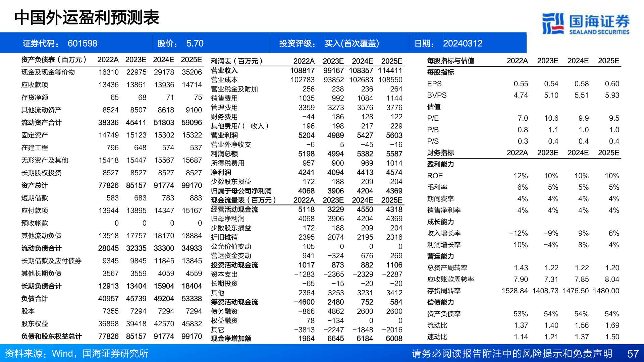Click the 债务融资 row label

click(224, 311)
